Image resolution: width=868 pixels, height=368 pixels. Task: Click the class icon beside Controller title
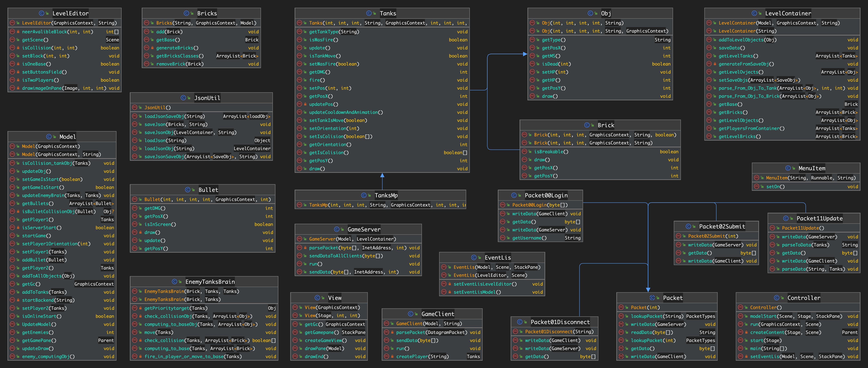click(776, 298)
